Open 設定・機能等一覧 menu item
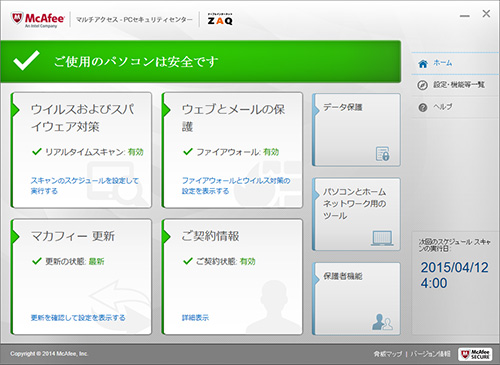The height and width of the screenshot is (365, 500). pyautogui.click(x=455, y=85)
